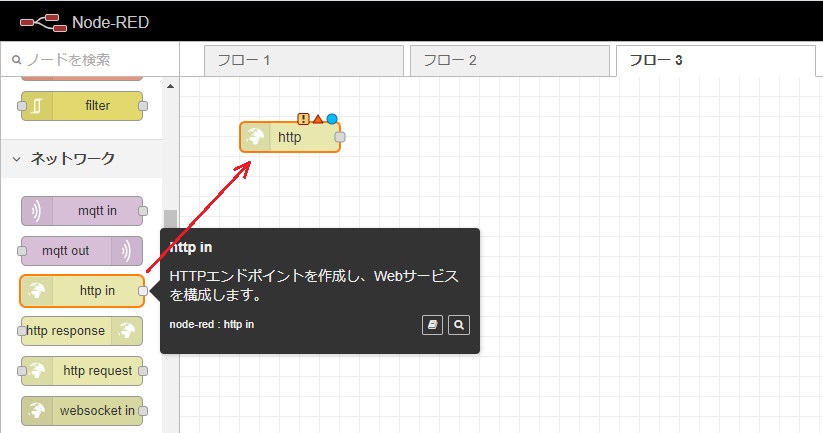Collapse the ネットワーク palette category
This screenshot has width=823, height=433.
(16, 159)
